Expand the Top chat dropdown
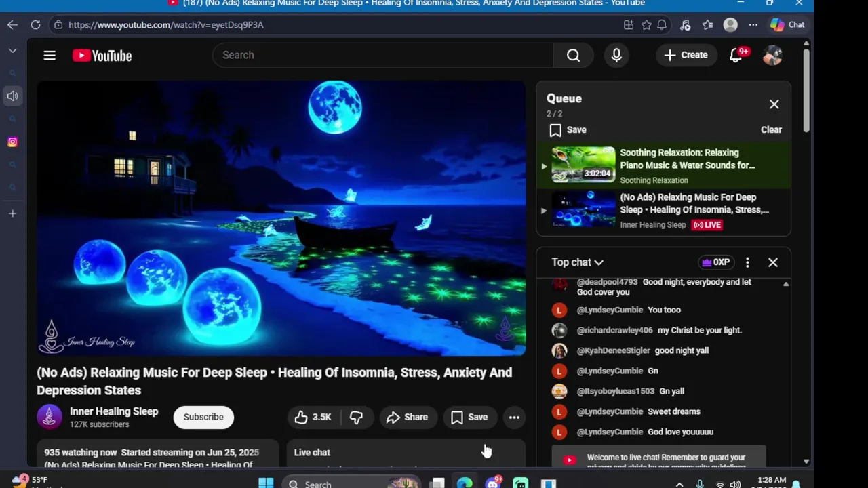The width and height of the screenshot is (868, 488). click(578, 262)
